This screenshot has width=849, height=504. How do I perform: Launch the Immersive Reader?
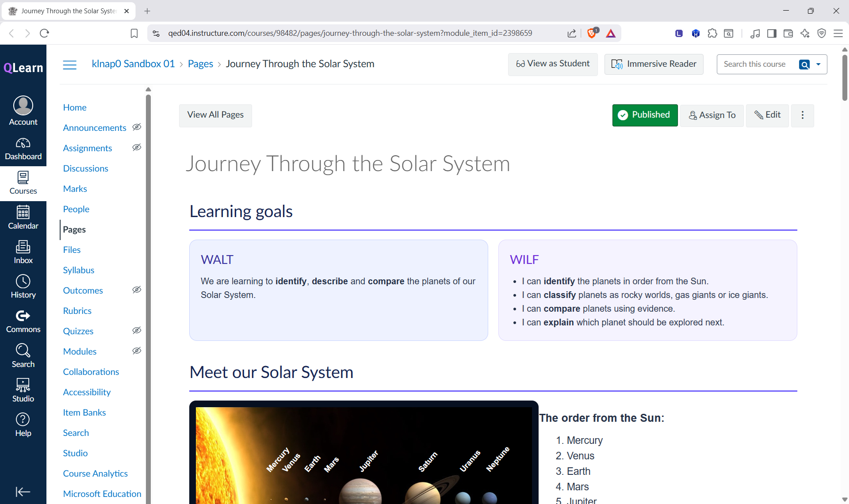[x=654, y=64]
